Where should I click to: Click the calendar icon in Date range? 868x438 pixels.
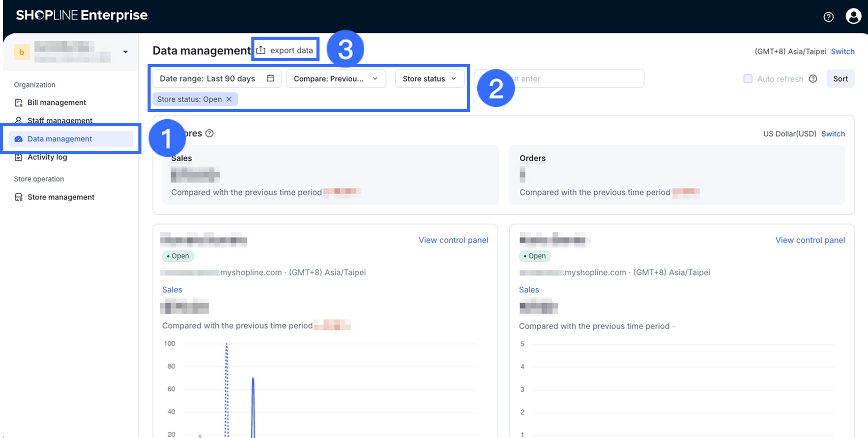pyautogui.click(x=271, y=78)
